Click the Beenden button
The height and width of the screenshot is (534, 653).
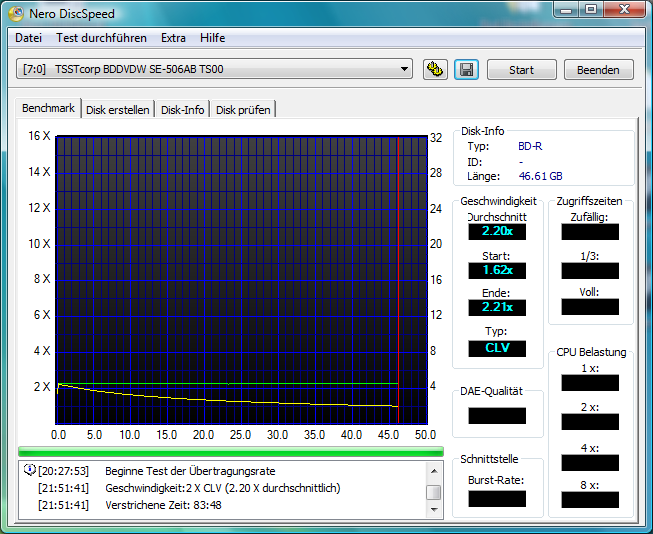(598, 70)
